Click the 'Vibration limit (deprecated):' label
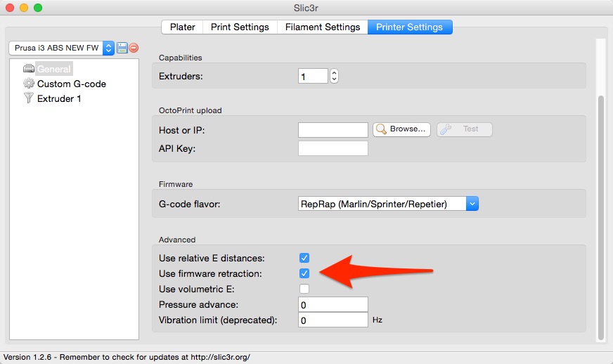The width and height of the screenshot is (613, 364). 218,320
